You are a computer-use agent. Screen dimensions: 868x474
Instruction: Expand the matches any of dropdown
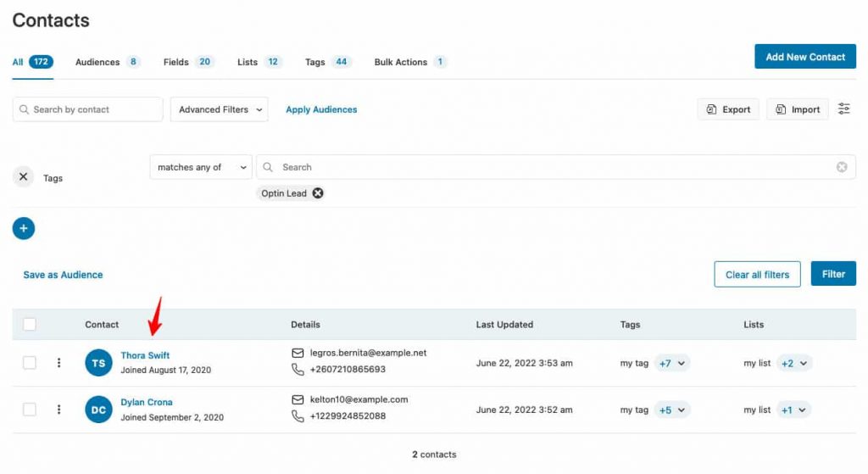point(200,167)
